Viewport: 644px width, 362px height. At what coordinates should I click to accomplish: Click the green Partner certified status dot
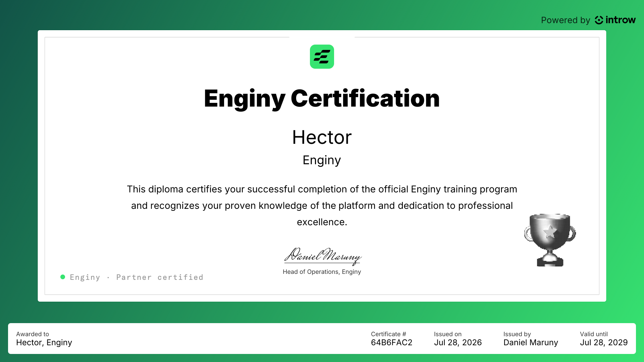tap(63, 277)
